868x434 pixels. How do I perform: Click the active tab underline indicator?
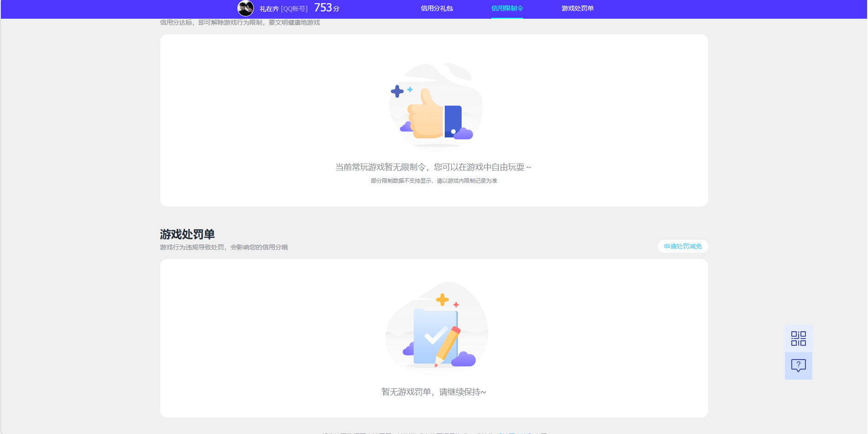(x=507, y=19)
